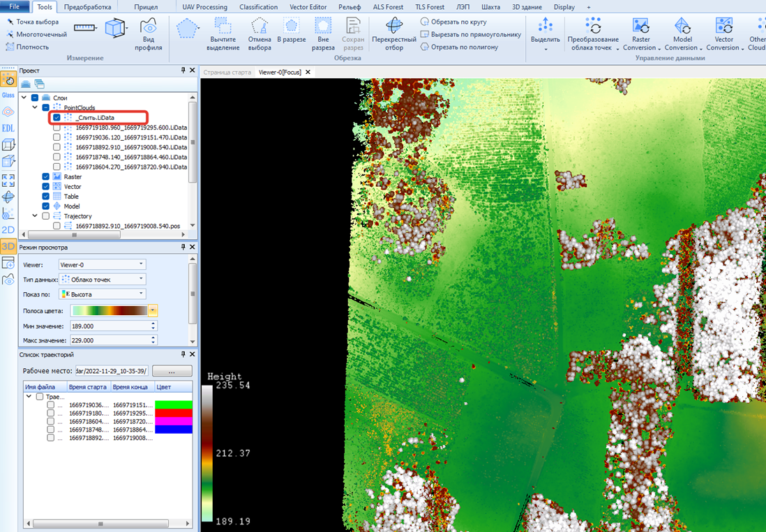The width and height of the screenshot is (766, 532).
Task: Uncheck the _Слить.LiData layer checkbox
Action: click(x=57, y=118)
